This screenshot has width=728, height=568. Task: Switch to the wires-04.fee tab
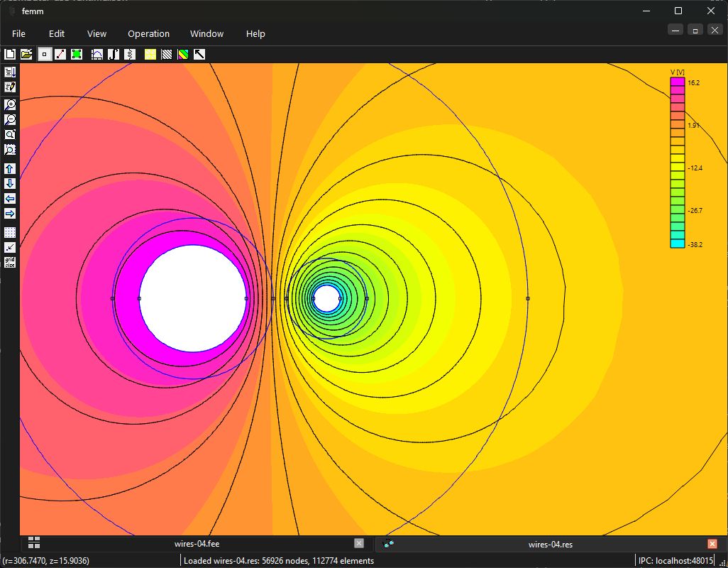(197, 543)
